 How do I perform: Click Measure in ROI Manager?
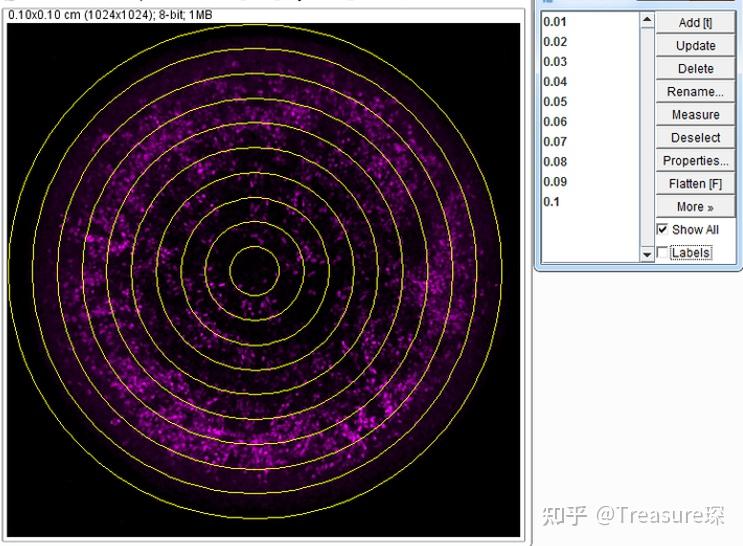(x=695, y=114)
